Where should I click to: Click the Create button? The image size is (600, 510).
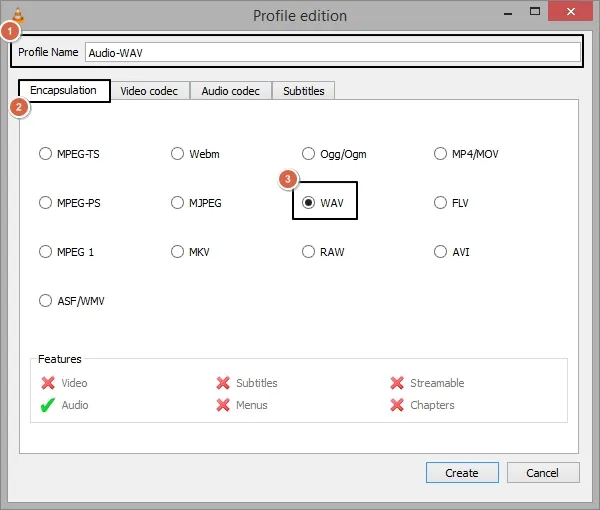click(x=462, y=473)
